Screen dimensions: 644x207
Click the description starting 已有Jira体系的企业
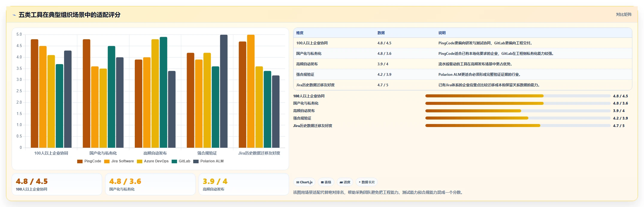(490, 85)
